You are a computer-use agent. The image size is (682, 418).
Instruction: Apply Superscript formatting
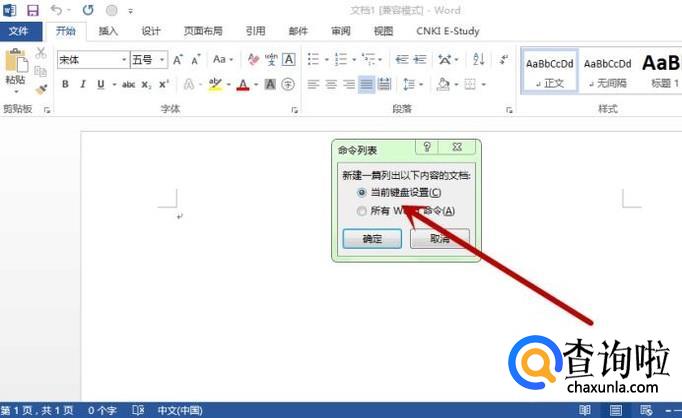tap(164, 84)
